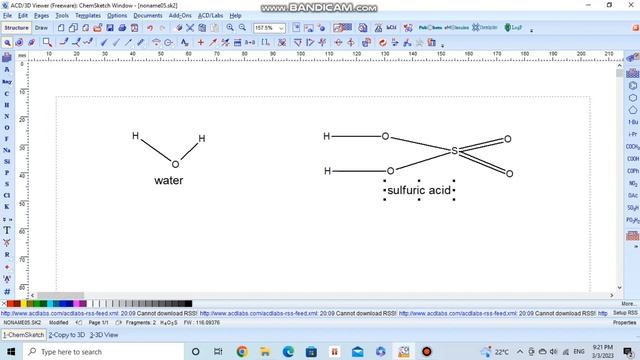Select Potassium atom K in left panel

pyautogui.click(x=7, y=207)
